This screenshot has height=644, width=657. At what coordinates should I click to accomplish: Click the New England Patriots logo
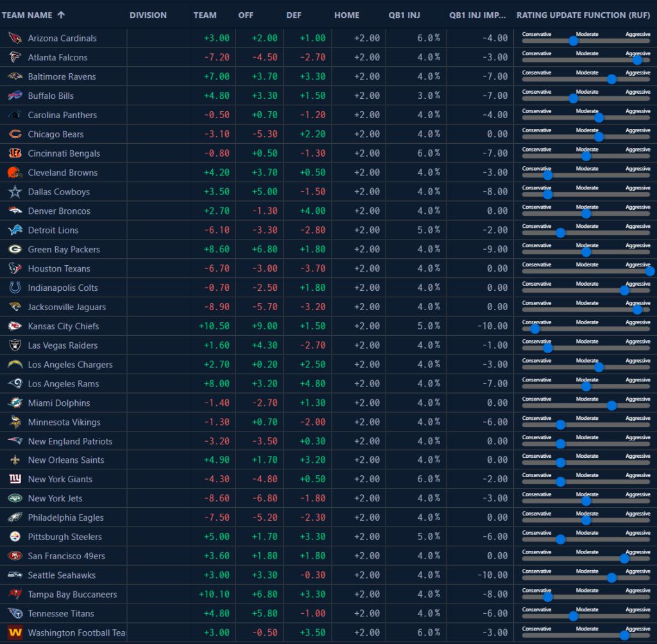(15, 441)
